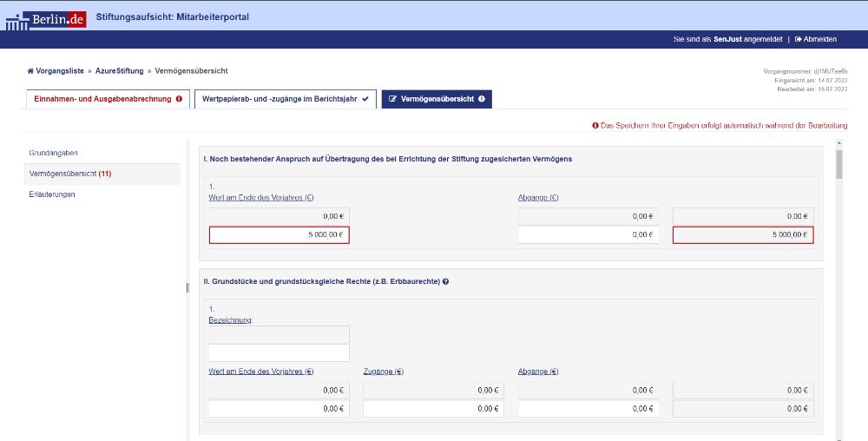This screenshot has width=868, height=441.
Task: Click the help icon beside Grundstücke heading
Action: pos(445,282)
